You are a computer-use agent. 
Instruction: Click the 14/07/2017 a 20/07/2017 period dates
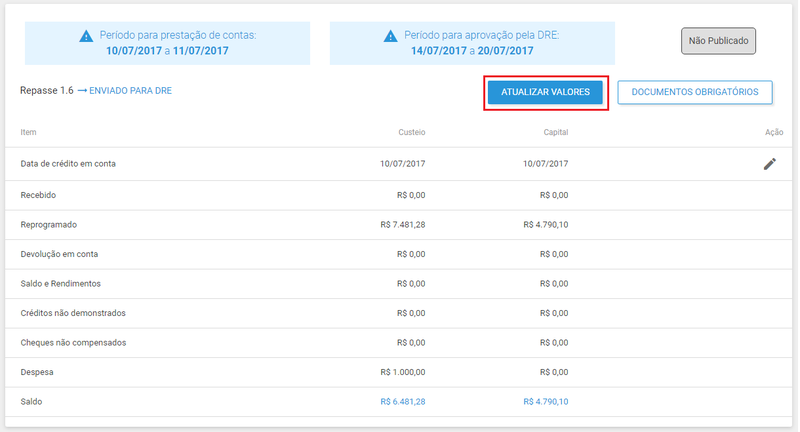tap(472, 51)
